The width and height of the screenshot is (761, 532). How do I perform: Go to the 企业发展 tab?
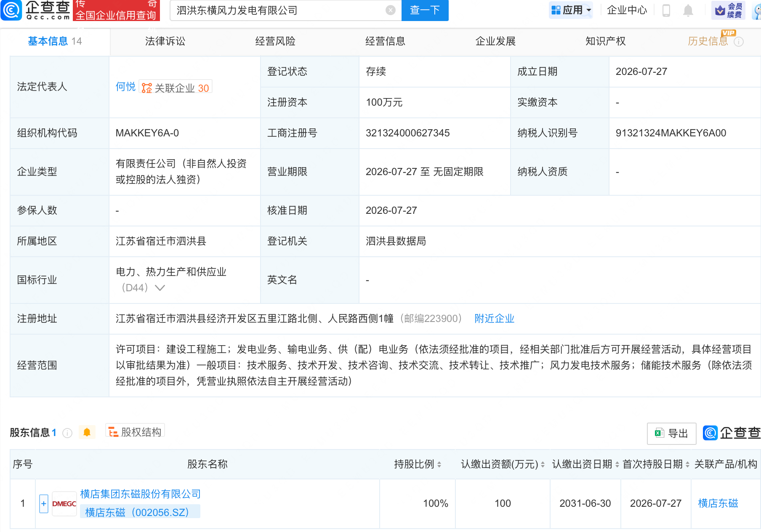click(495, 41)
